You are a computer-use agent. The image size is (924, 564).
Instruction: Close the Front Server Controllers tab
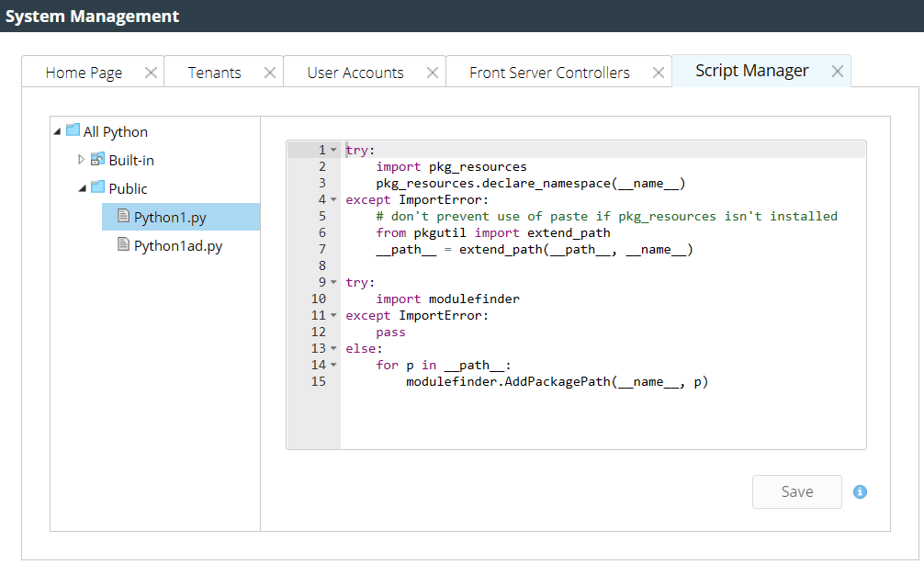[659, 73]
